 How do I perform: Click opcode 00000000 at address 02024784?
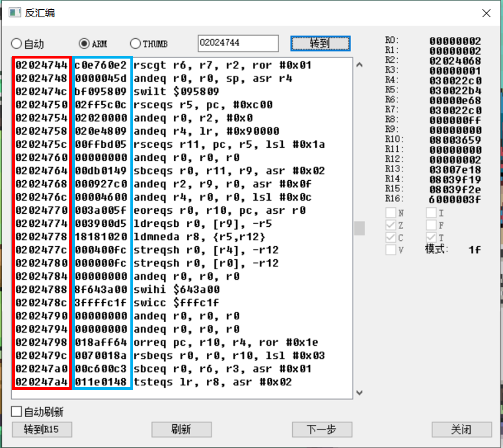coord(101,276)
